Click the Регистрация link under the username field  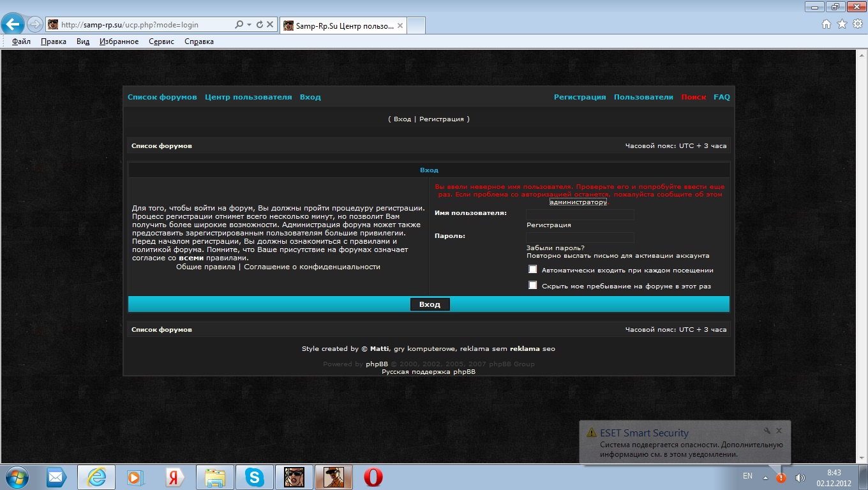[549, 225]
